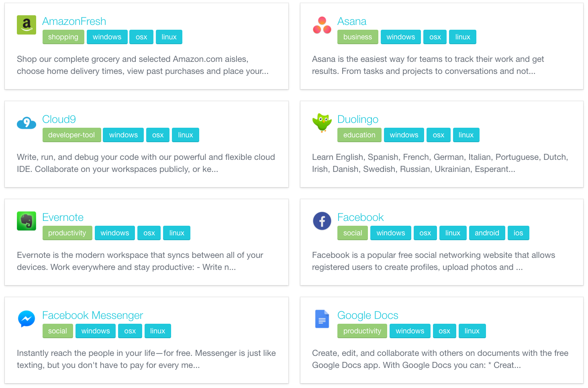Click the Facebook Messenger bubble icon
Screen dimensions: 588x388
pyautogui.click(x=27, y=319)
